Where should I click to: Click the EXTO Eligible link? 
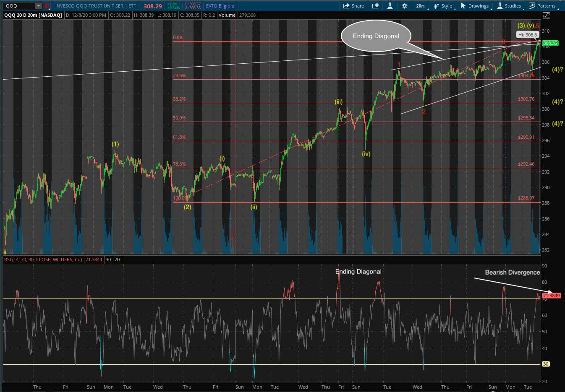click(x=220, y=6)
